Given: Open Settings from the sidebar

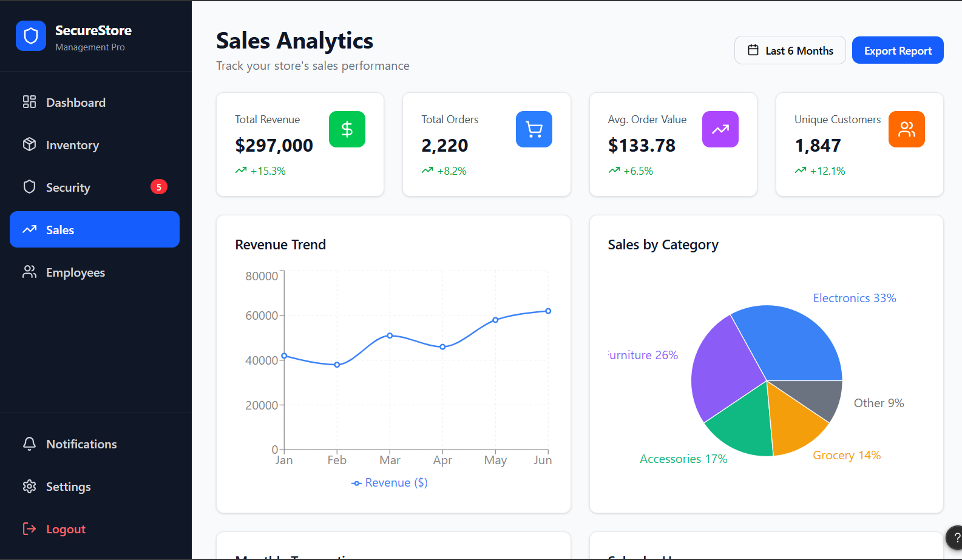Looking at the screenshot, I should (95, 487).
